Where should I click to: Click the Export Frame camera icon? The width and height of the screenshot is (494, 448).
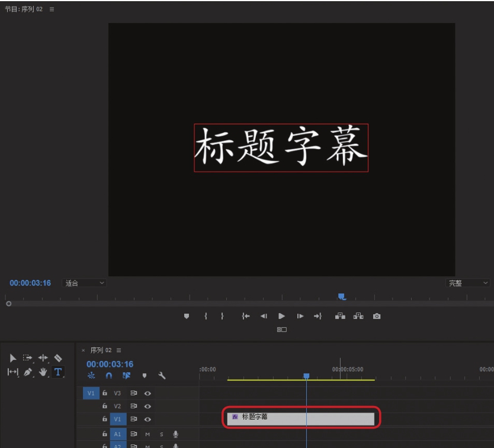click(377, 316)
